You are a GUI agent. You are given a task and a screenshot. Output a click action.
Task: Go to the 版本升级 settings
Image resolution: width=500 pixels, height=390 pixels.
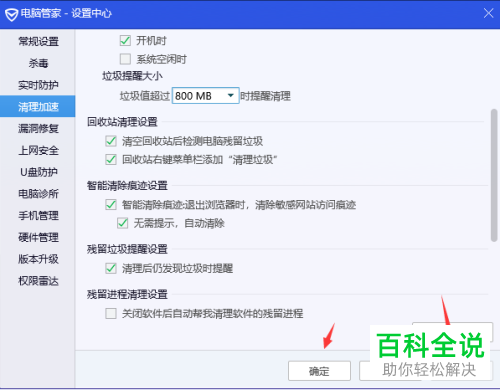(x=38, y=259)
